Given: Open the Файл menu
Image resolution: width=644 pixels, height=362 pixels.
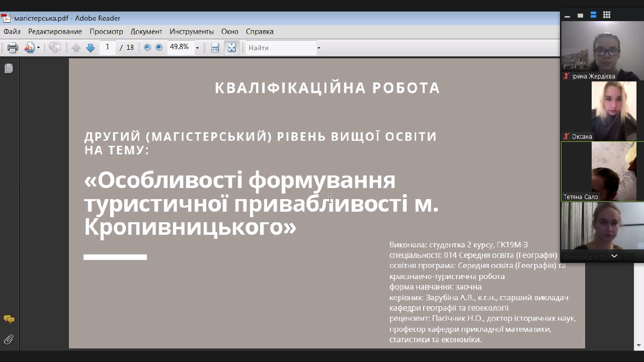Looking at the screenshot, I should click(x=12, y=31).
